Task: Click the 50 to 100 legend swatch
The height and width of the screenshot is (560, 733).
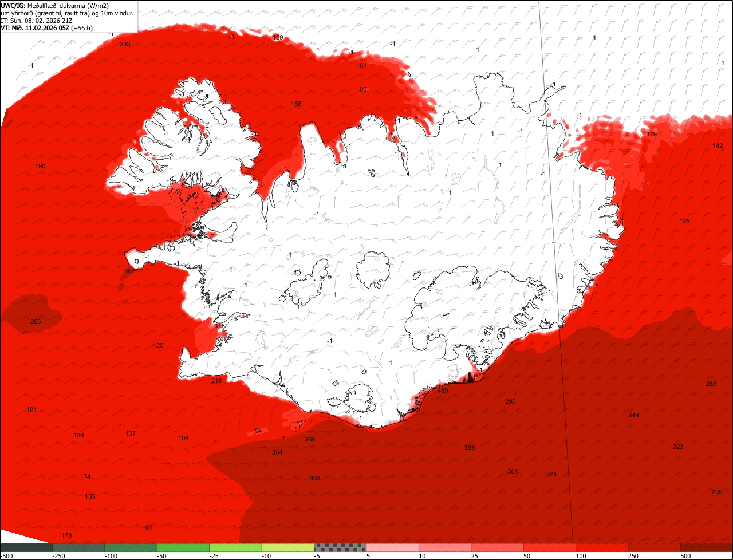Action: [x=550, y=547]
